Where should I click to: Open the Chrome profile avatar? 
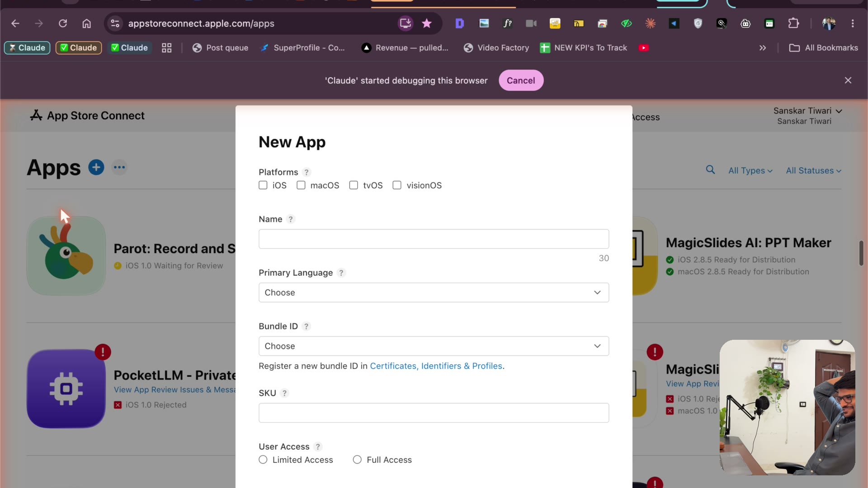(x=829, y=23)
